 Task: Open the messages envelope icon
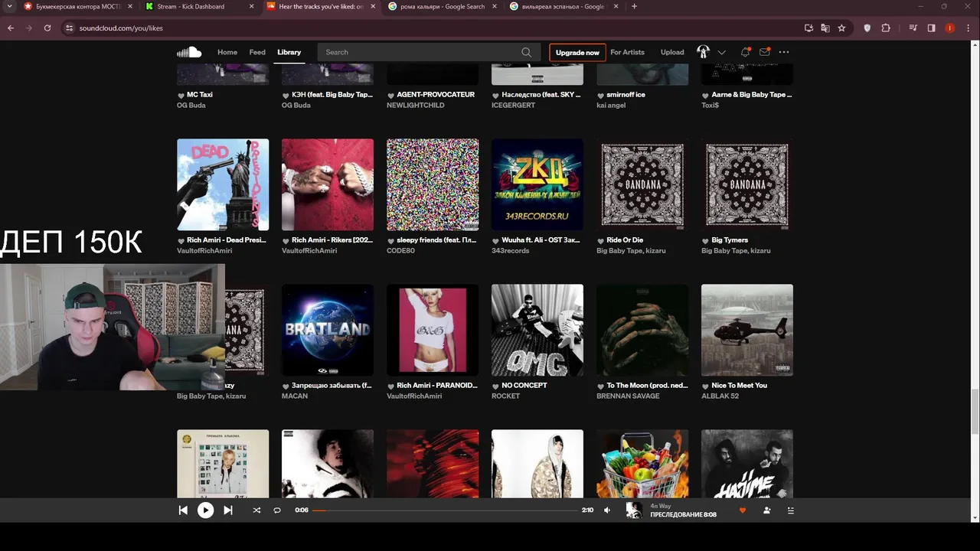coord(764,52)
